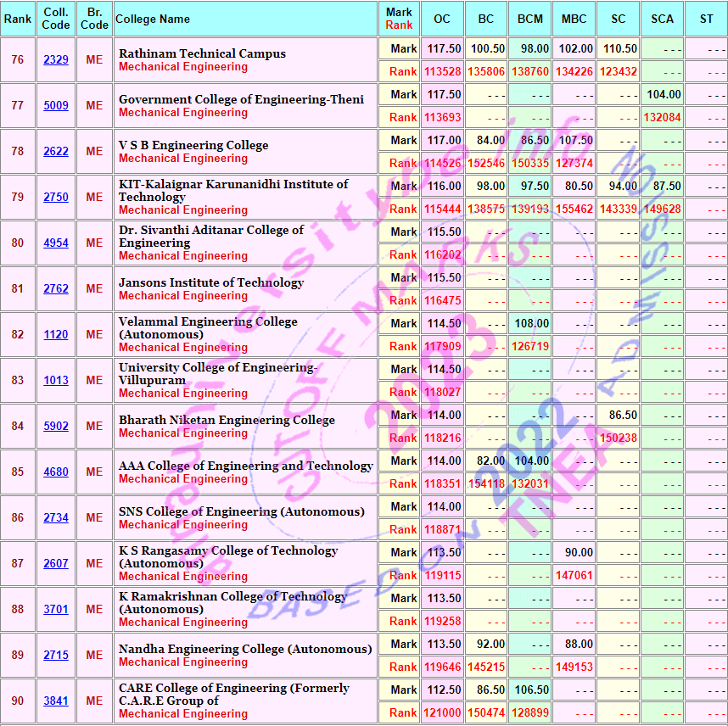The height and width of the screenshot is (726, 728).
Task: Click the OC column header
Action: [x=442, y=19]
